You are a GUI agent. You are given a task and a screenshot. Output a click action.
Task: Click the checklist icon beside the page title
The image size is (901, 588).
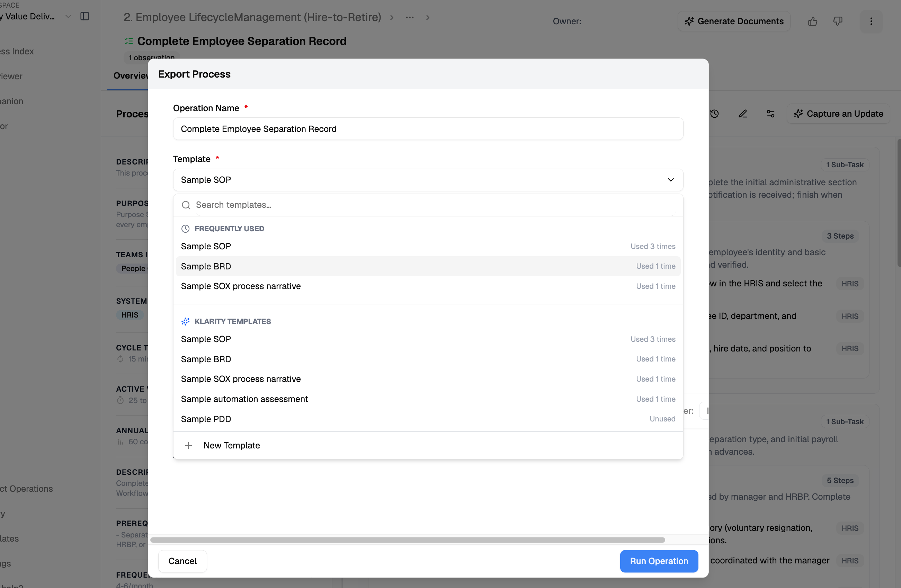pos(129,41)
